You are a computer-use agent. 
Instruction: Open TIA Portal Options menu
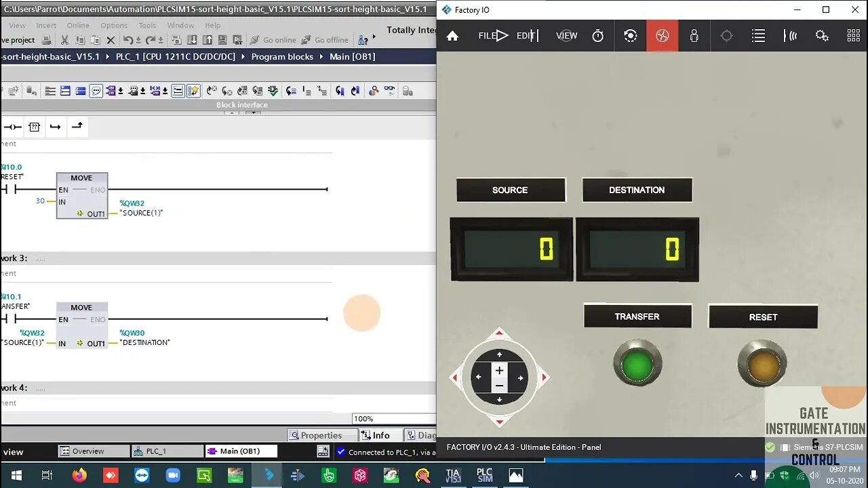tap(114, 25)
